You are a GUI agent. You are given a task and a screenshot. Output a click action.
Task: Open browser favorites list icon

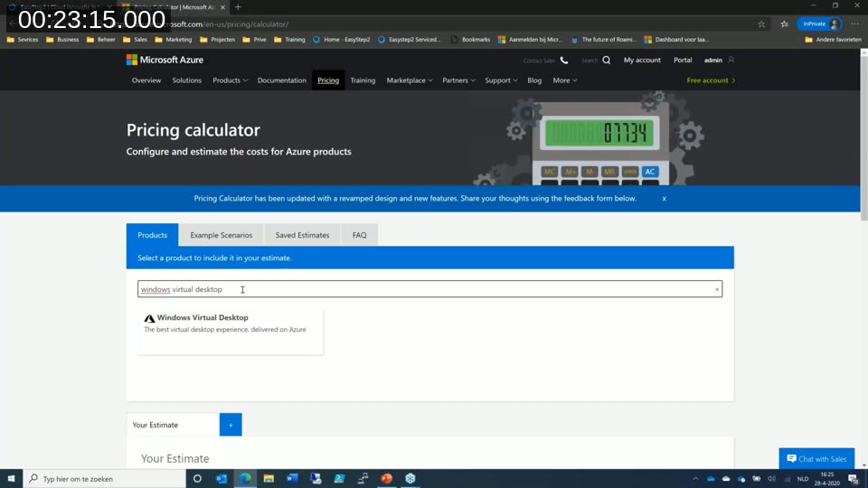pos(785,24)
